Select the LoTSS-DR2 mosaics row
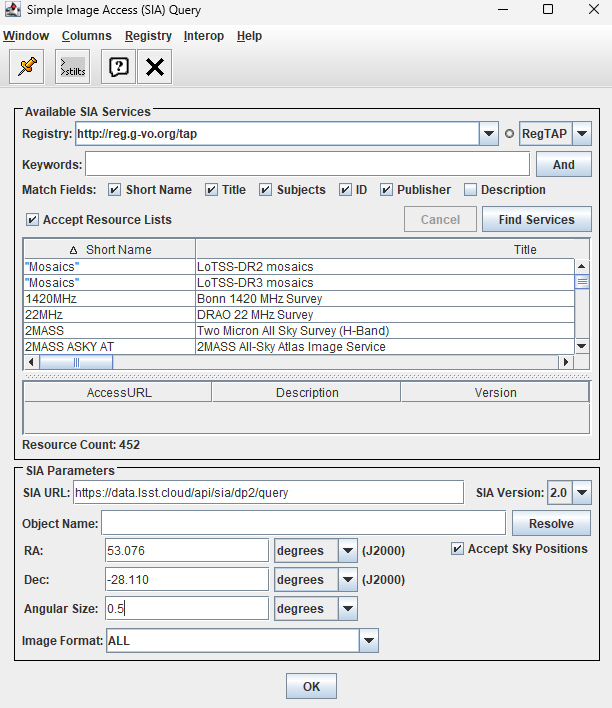The height and width of the screenshot is (708, 612). (x=299, y=266)
